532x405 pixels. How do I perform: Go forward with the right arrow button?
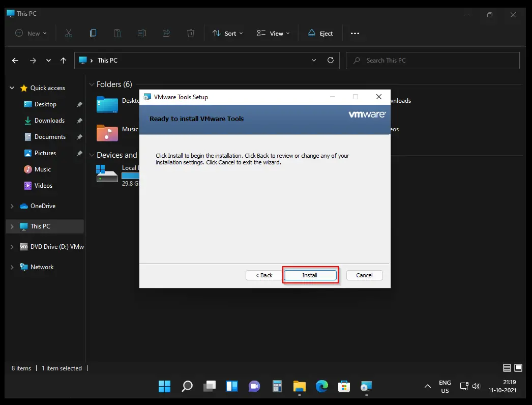click(33, 61)
